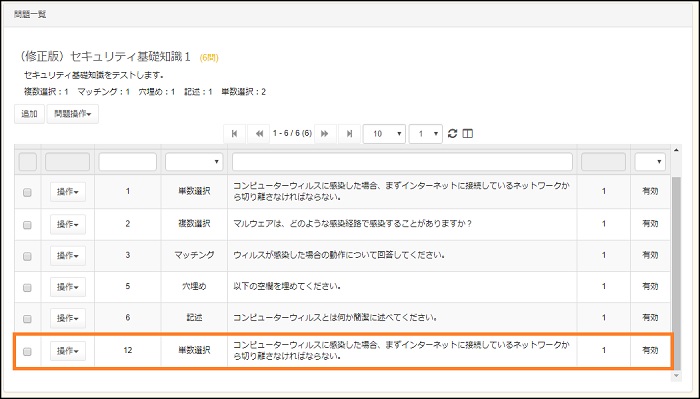This screenshot has height=399, width=700.
Task: Check the box for question 1
Action: pyautogui.click(x=27, y=192)
